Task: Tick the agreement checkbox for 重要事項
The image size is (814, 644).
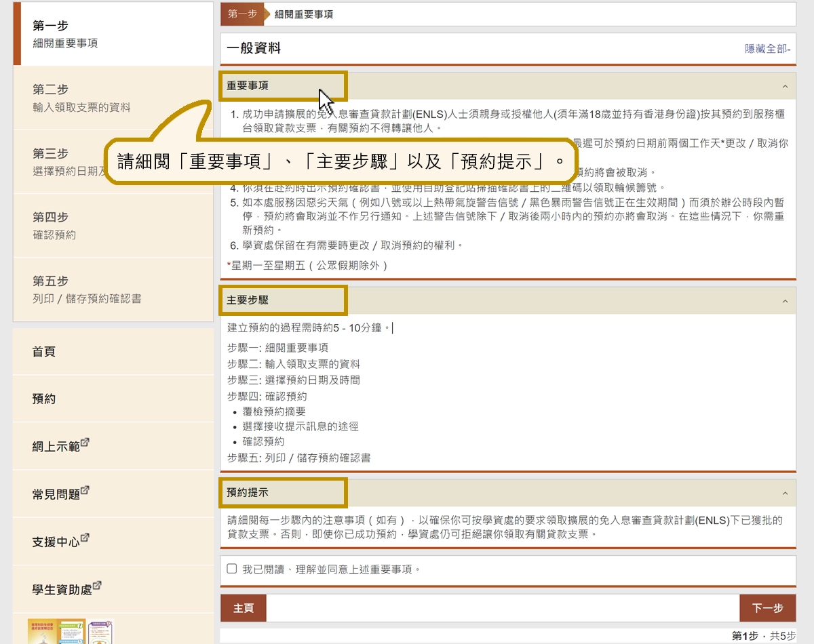Action: pyautogui.click(x=232, y=569)
